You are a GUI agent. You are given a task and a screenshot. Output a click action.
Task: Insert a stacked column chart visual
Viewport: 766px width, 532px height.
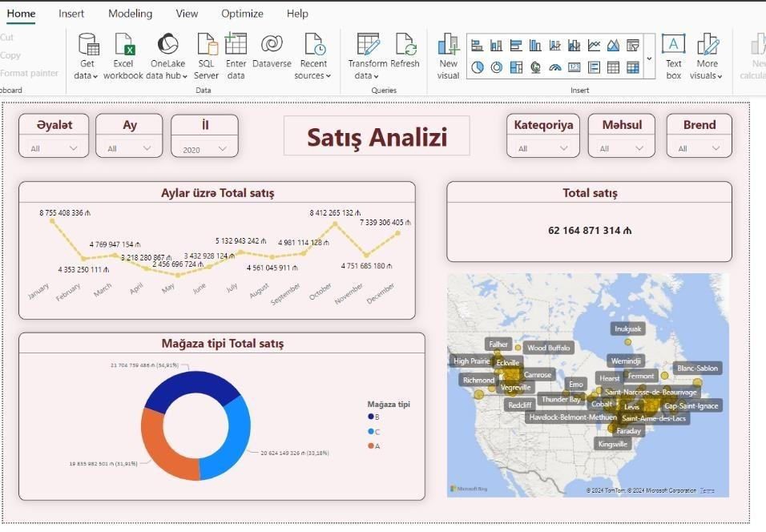(x=496, y=46)
